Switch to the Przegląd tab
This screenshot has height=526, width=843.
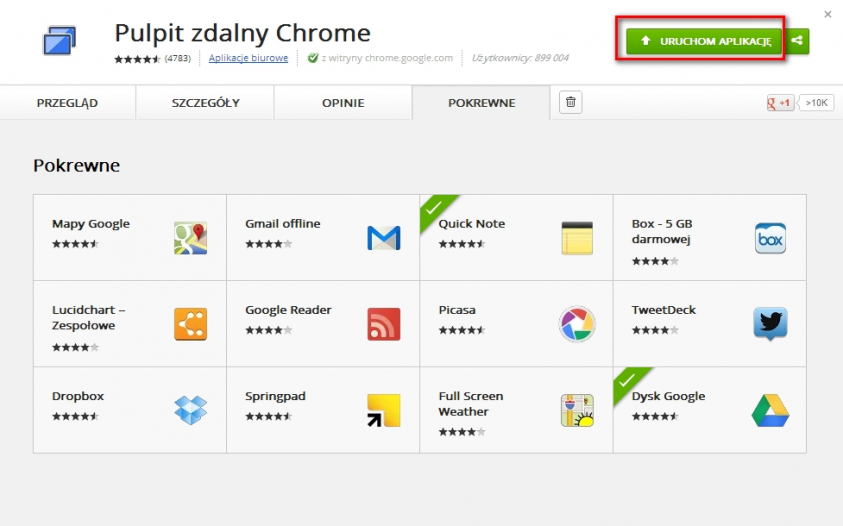(x=67, y=103)
